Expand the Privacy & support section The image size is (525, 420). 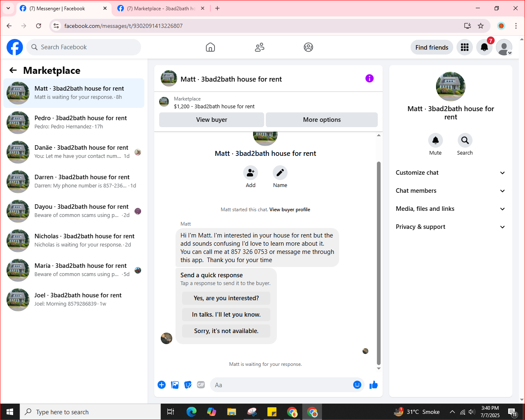451,227
